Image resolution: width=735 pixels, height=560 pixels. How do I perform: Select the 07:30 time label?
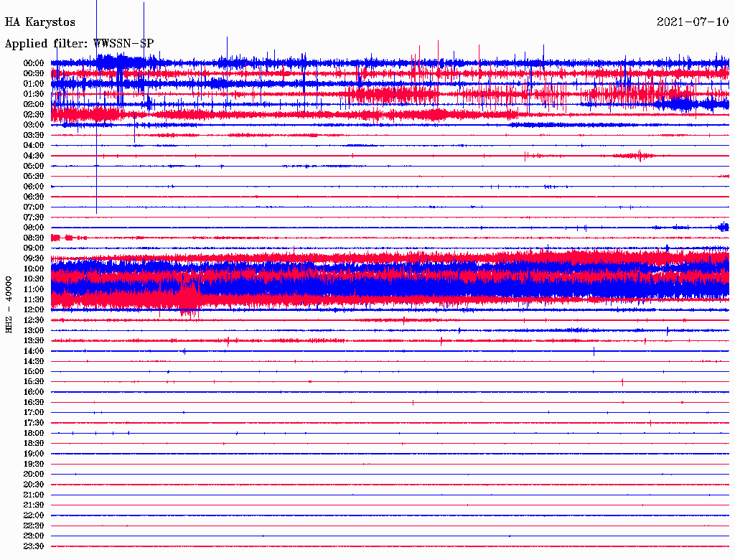point(34,218)
